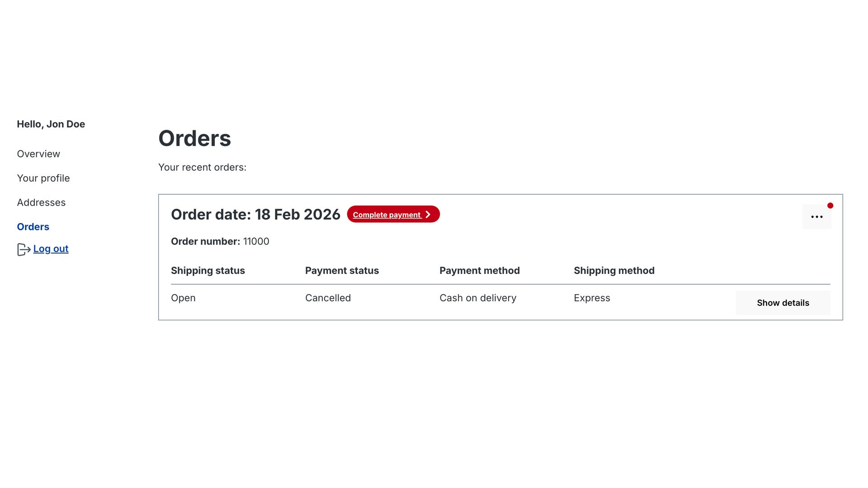Click the Log out link
This screenshot has height=488, width=868.
coord(51,249)
